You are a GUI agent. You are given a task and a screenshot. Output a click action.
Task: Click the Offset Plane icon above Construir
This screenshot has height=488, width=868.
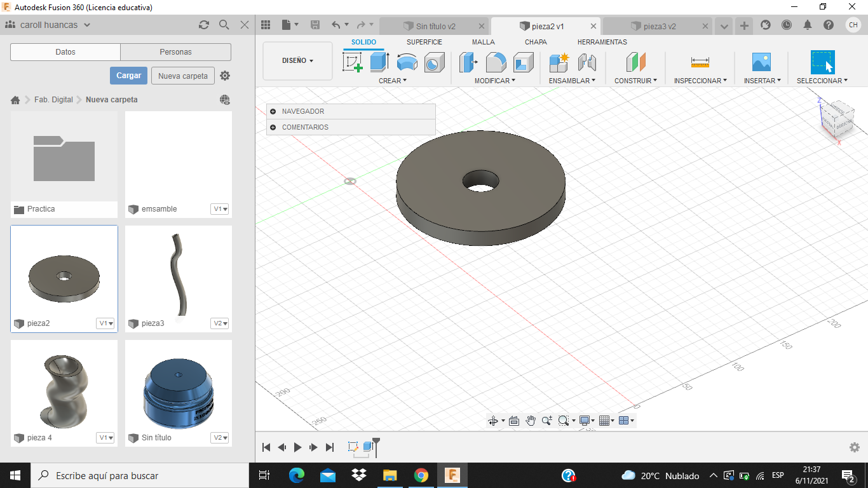click(635, 62)
